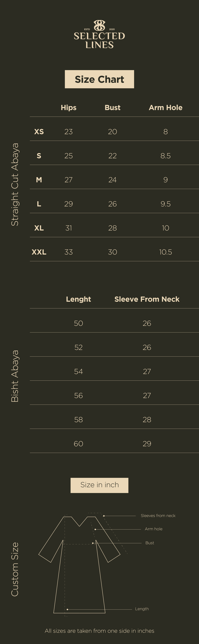Select the Hips column header
The image size is (199, 644).
pyautogui.click(x=68, y=107)
